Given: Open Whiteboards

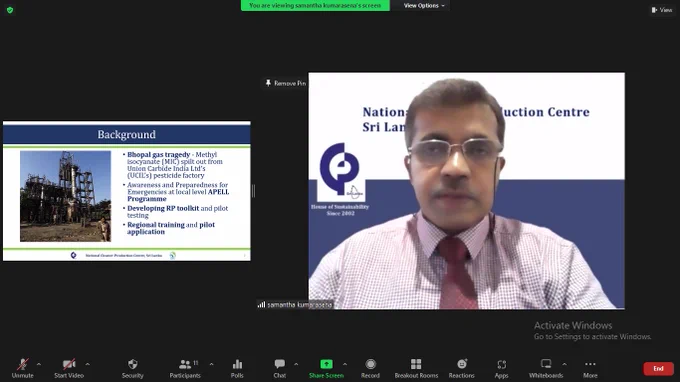Looking at the screenshot, I should click(x=546, y=369).
